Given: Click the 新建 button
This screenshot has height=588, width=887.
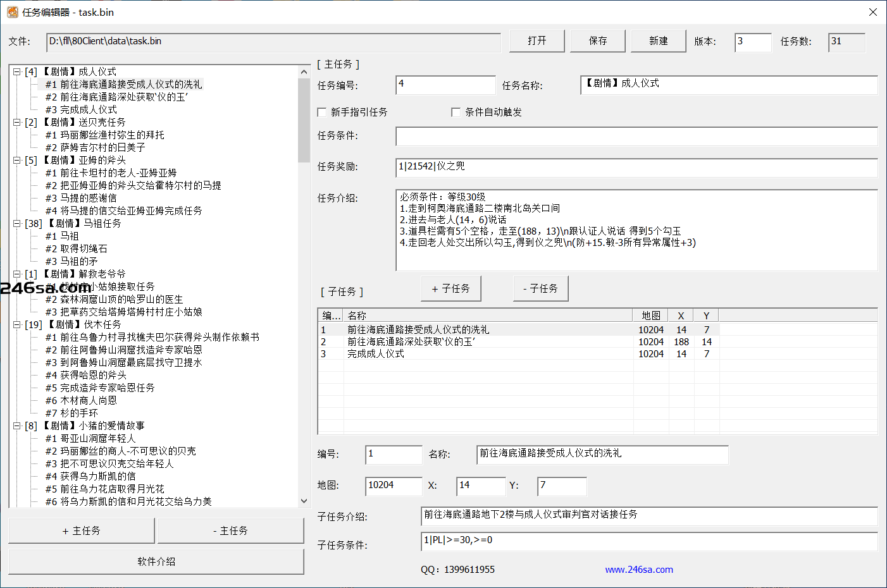Looking at the screenshot, I should click(659, 41).
